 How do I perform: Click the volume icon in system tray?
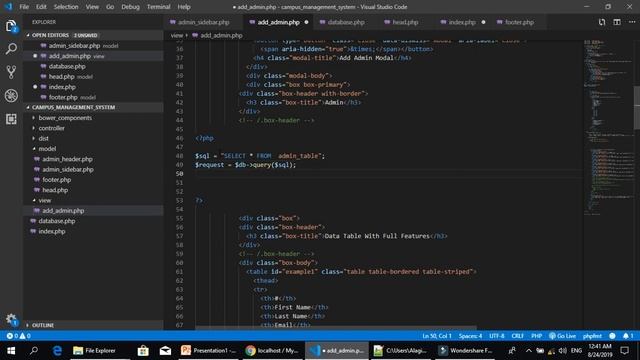pos(563,351)
